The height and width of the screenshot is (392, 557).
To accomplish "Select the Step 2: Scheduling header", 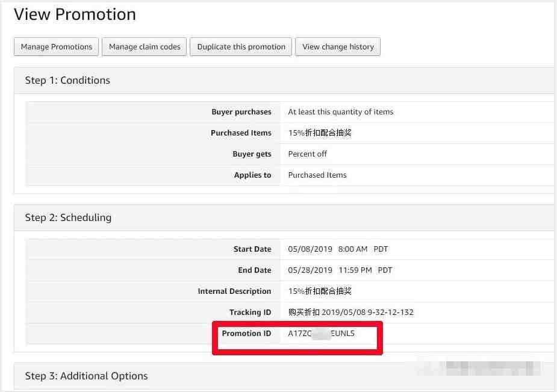I will 68,217.
